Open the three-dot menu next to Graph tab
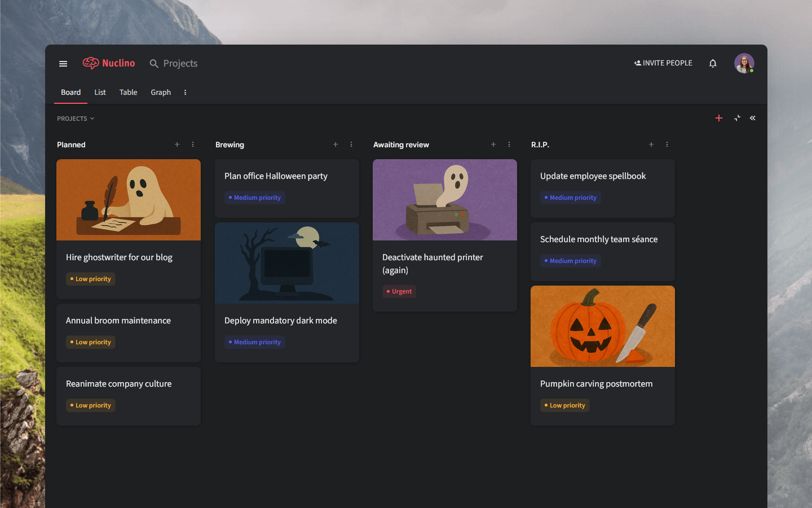 (x=185, y=92)
